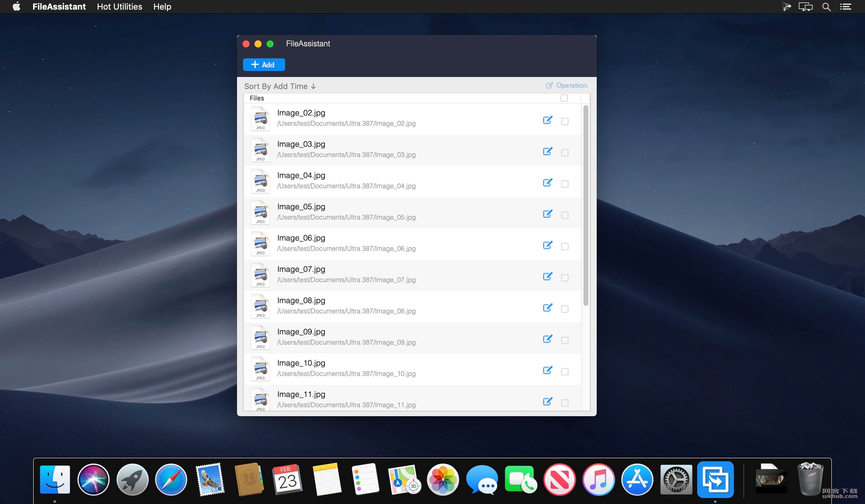Viewport: 865px width, 504px height.
Task: Click the blue Add button
Action: click(263, 64)
